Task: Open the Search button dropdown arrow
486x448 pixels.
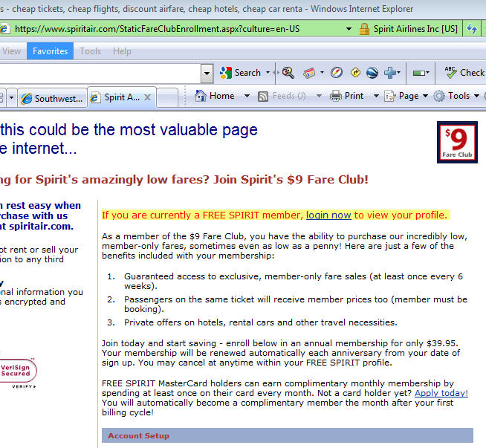Action: [268, 73]
